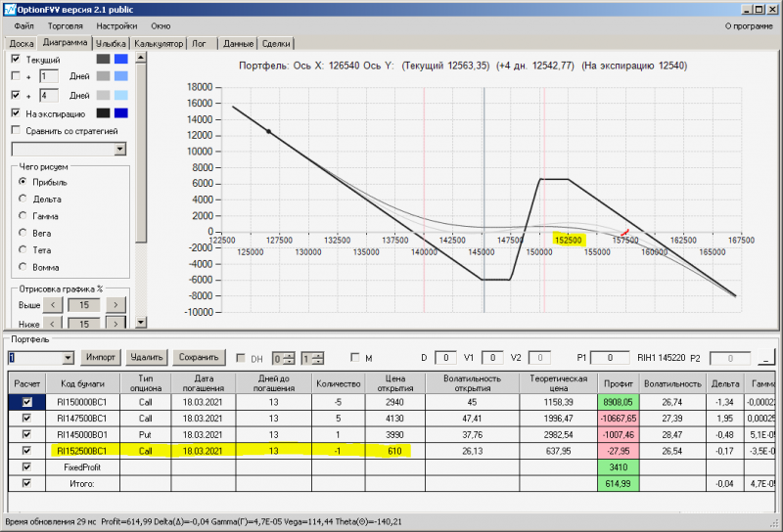This screenshot has height=532, width=783.
Task: Toggle Расчет checkbox for RI147500BC1 row
Action: click(27, 419)
